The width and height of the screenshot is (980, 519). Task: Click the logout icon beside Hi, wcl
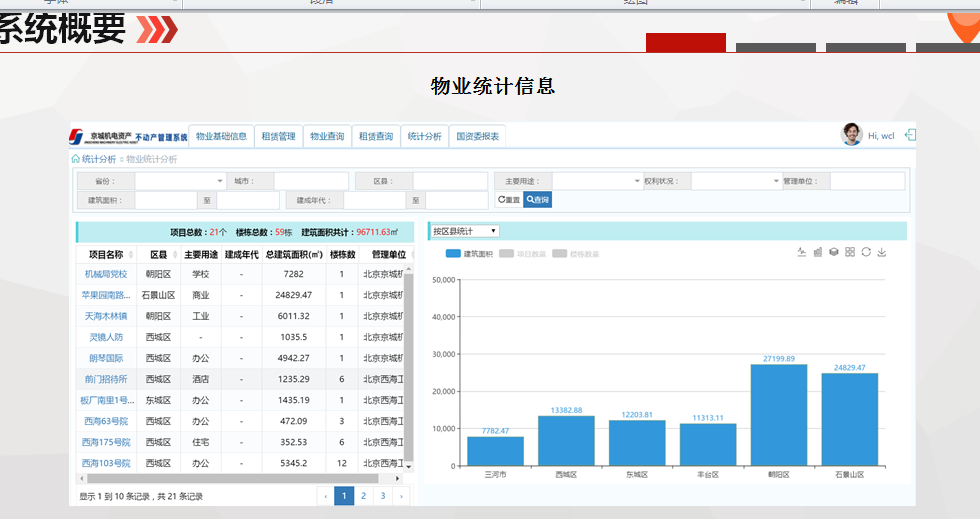(910, 135)
